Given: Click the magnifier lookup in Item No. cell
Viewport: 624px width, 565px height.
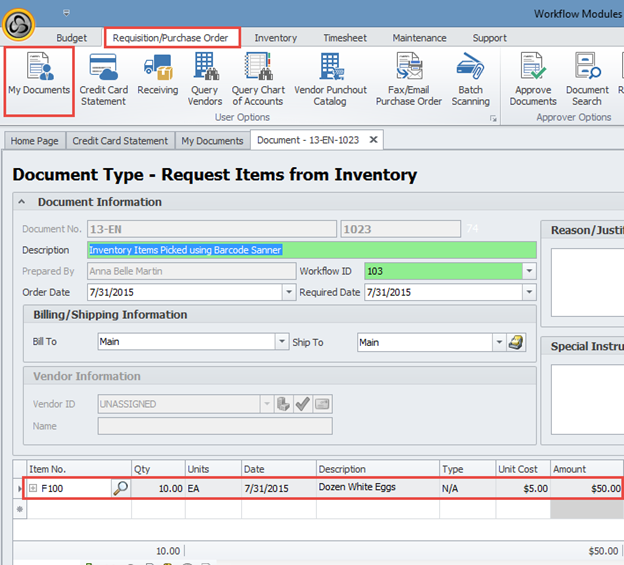Looking at the screenshot, I should pyautogui.click(x=120, y=488).
